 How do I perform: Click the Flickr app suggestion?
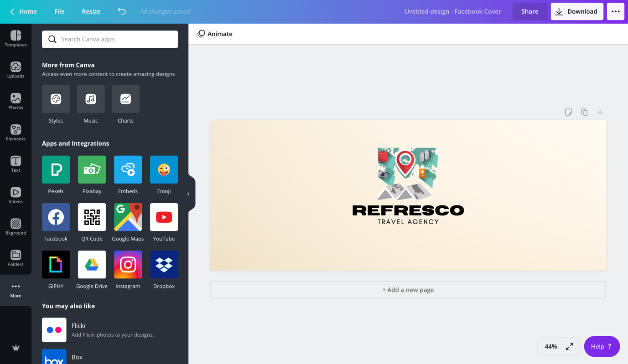(110, 330)
